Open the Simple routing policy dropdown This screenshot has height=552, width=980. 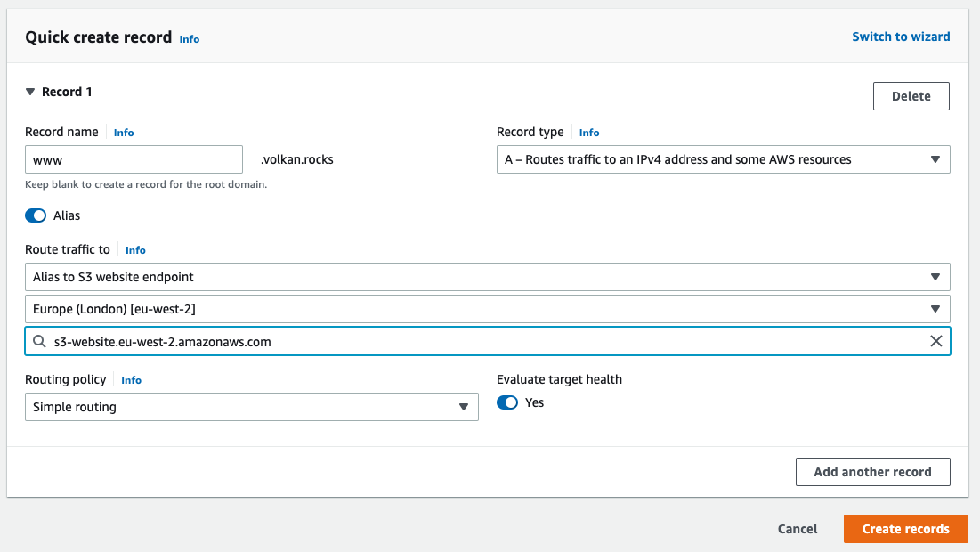251,407
